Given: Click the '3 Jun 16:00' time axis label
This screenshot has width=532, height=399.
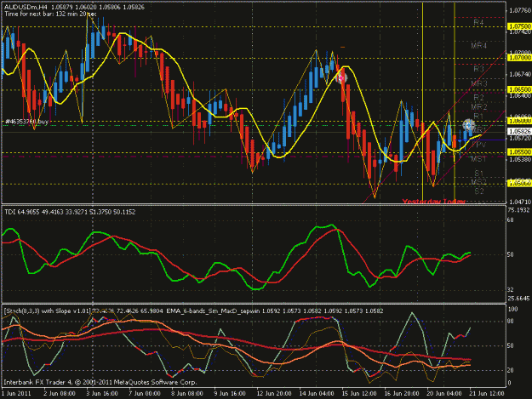Looking at the screenshot, I should point(102,394).
